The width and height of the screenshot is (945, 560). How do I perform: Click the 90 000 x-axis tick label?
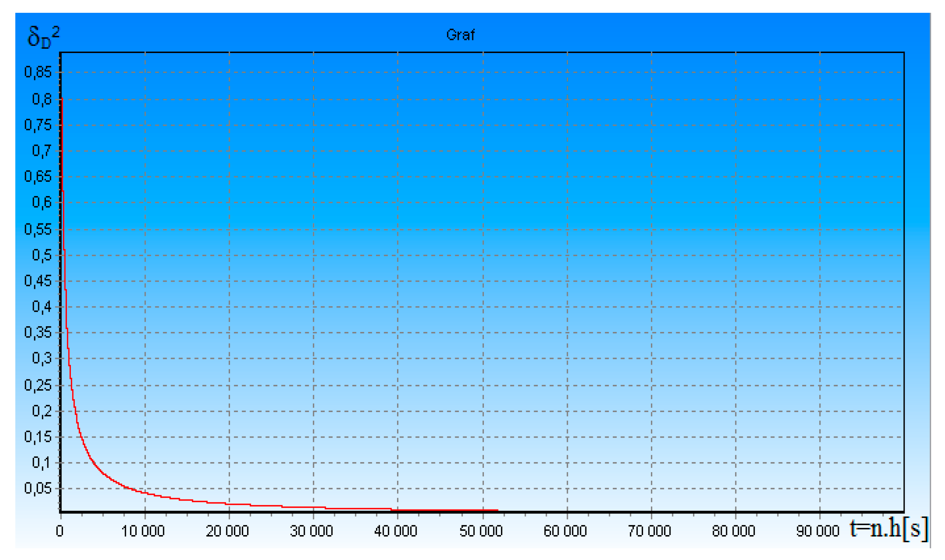point(818,531)
